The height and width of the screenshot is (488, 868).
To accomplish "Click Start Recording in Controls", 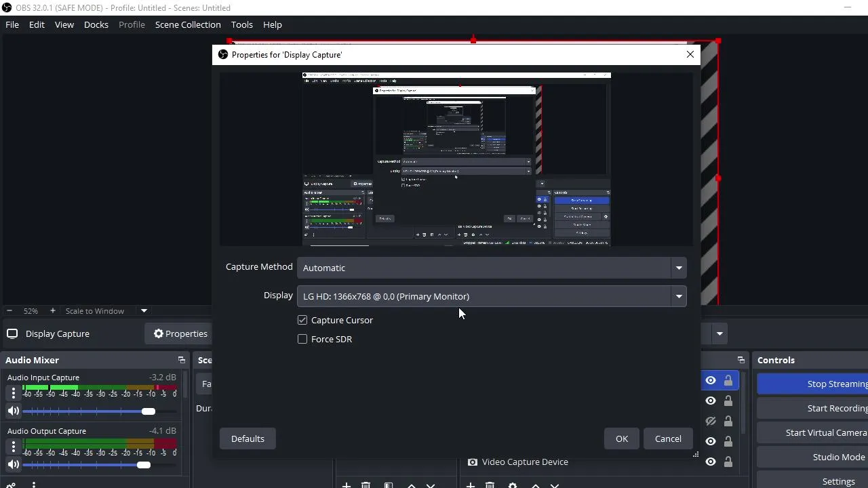I will click(x=812, y=408).
